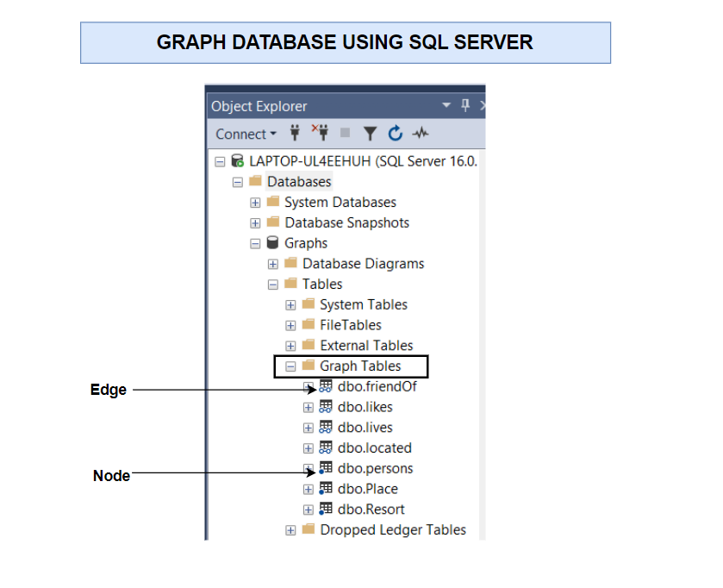
Task: Expand the dbo.likes table node
Action: click(309, 407)
